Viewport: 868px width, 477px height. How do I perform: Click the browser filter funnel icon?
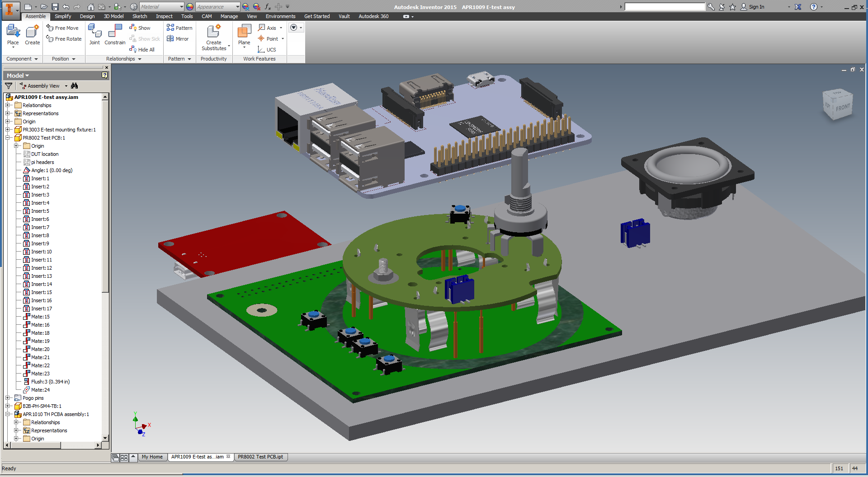click(9, 86)
